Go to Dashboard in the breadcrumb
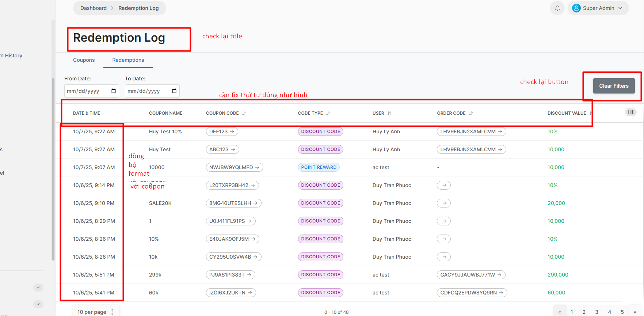The image size is (644, 316). (x=94, y=8)
